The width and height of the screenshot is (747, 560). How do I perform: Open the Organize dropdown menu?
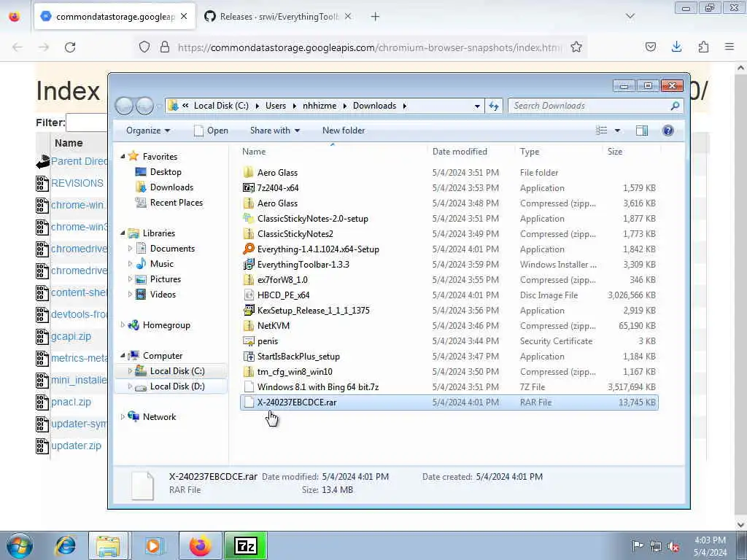147,131
